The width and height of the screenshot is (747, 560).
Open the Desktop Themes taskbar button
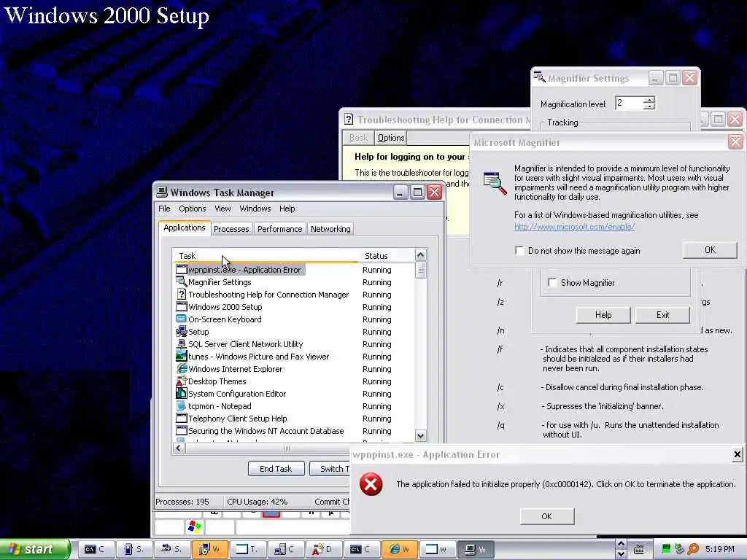tap(323, 549)
